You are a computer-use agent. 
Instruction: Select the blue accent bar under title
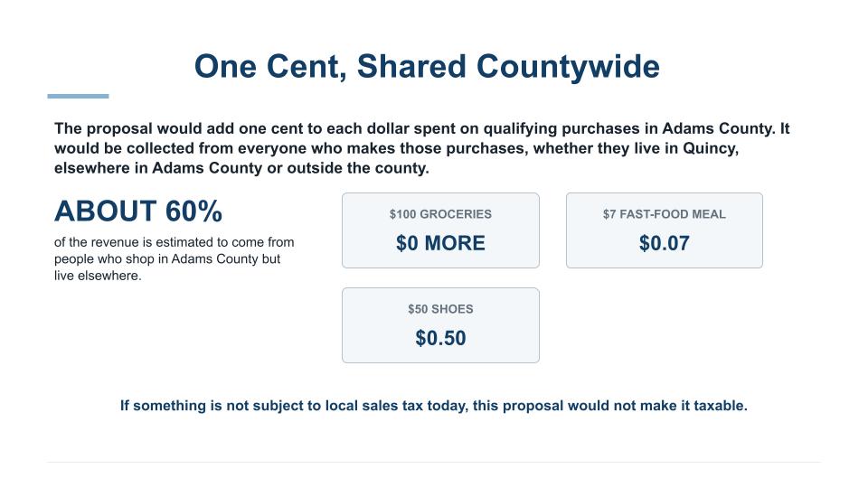pyautogui.click(x=78, y=97)
